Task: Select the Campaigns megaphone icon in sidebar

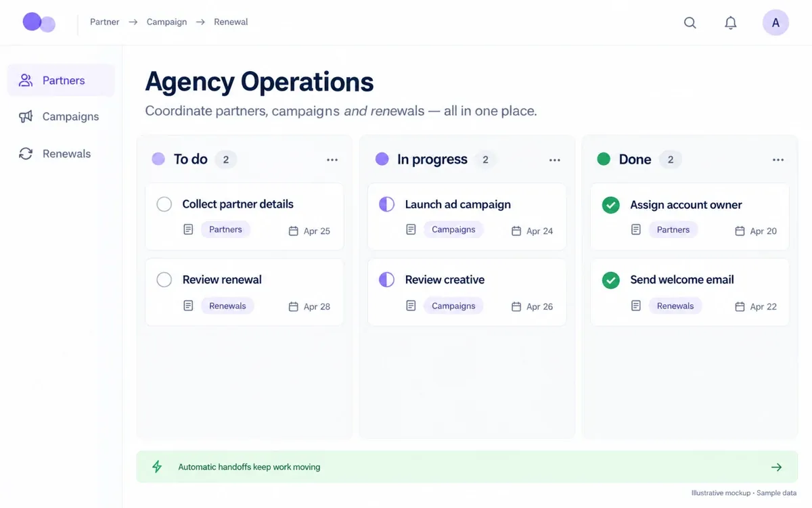Action: [x=26, y=116]
